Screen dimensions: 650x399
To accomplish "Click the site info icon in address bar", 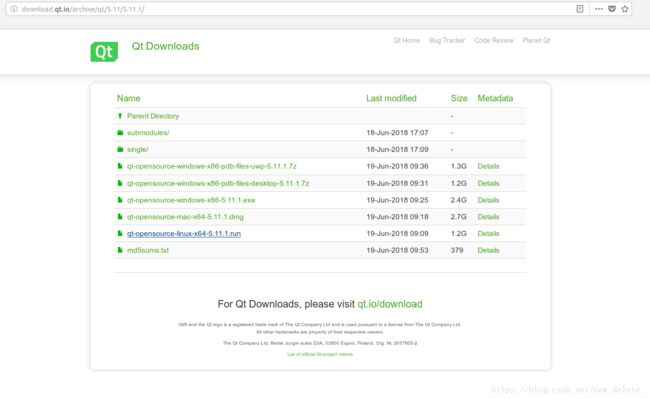I will click(14, 9).
